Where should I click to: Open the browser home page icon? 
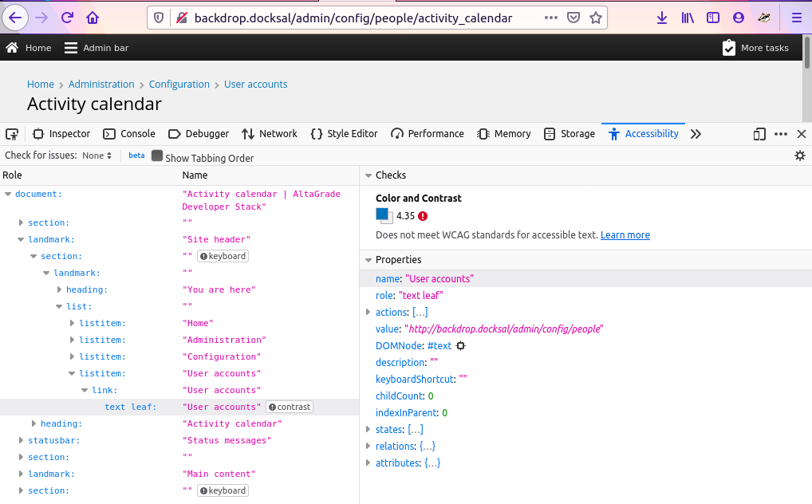point(93,18)
